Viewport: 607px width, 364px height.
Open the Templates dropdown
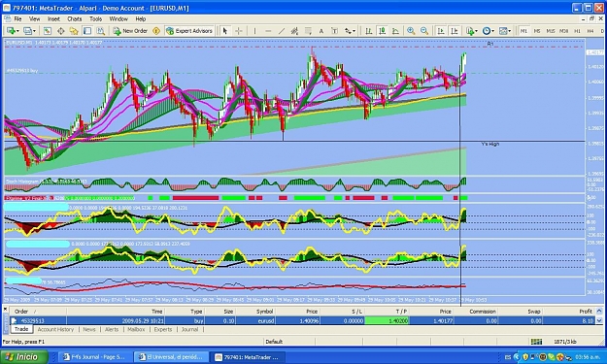(x=505, y=31)
